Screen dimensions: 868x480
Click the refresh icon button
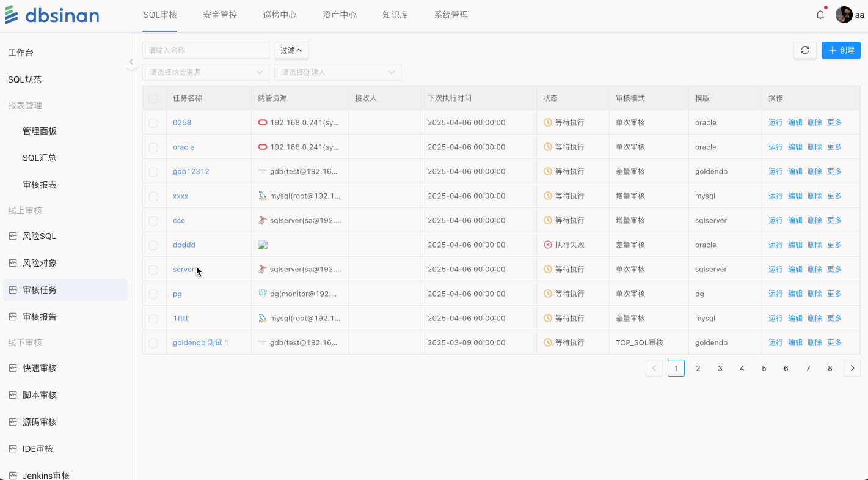(x=804, y=50)
